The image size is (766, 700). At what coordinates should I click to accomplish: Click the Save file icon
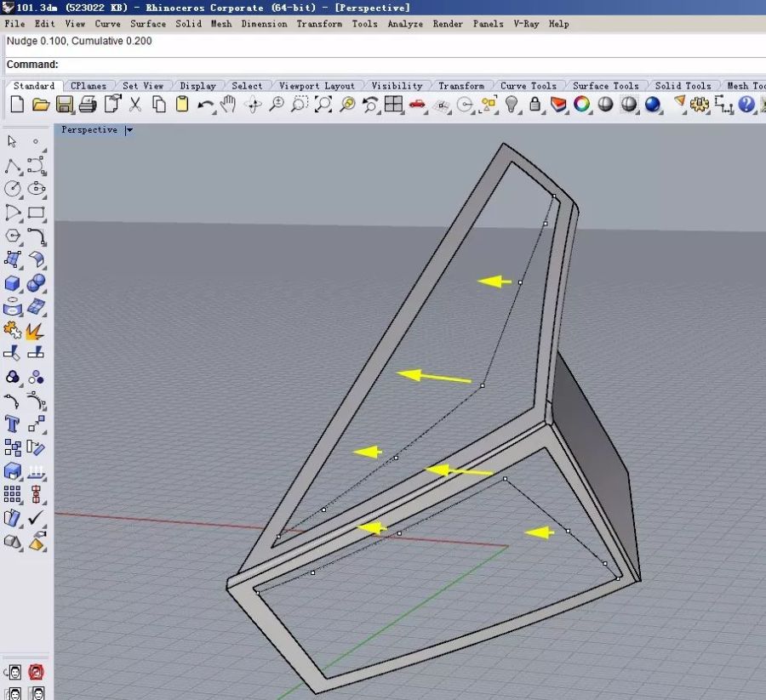(x=64, y=105)
